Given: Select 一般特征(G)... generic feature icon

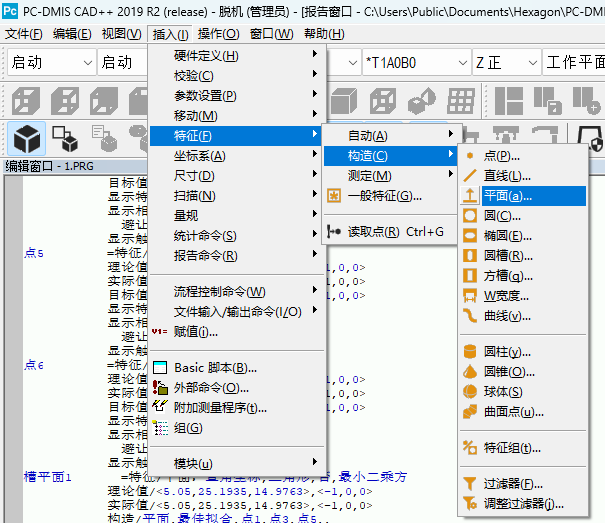Looking at the screenshot, I should tap(390, 196).
